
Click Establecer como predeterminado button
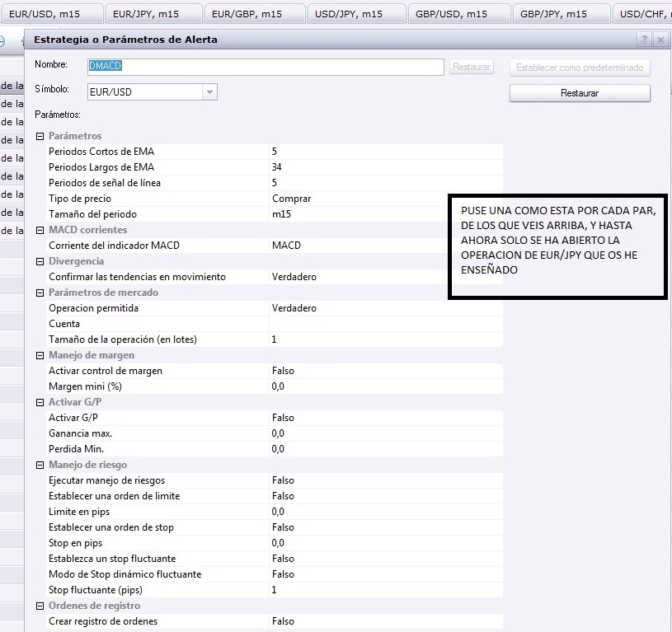pos(580,68)
